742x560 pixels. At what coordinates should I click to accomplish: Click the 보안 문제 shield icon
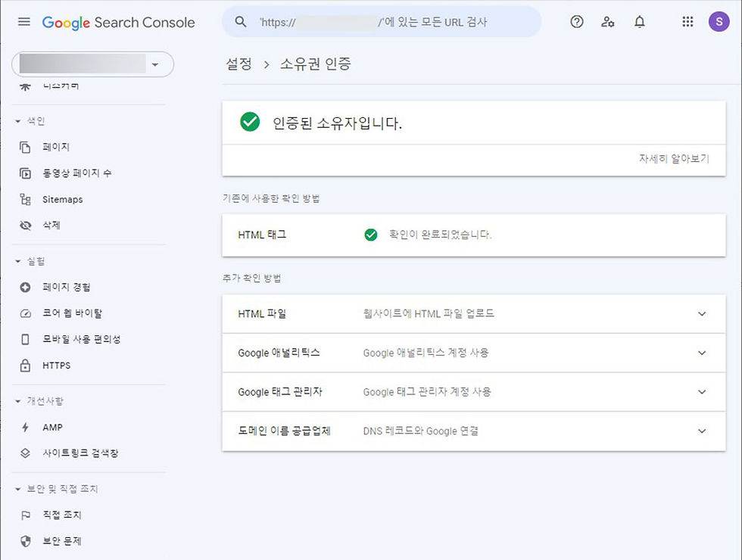pyautogui.click(x=26, y=541)
